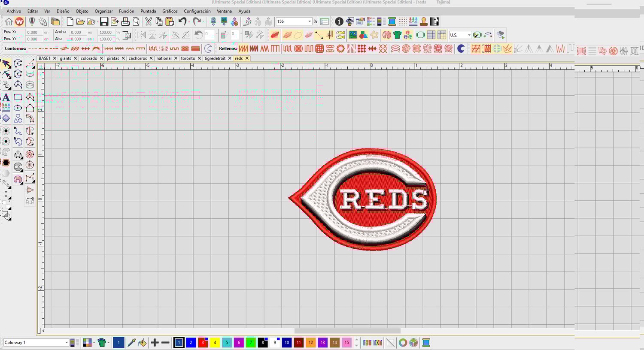Viewport: 644px width, 350px height.
Task: Open the Wilcom W workspace icon
Action: (19, 21)
